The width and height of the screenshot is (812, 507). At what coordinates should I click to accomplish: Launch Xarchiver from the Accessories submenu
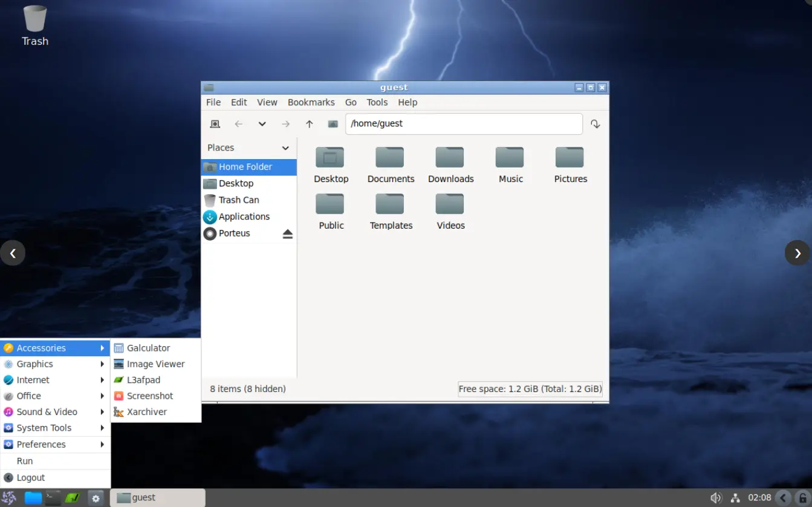(156, 412)
